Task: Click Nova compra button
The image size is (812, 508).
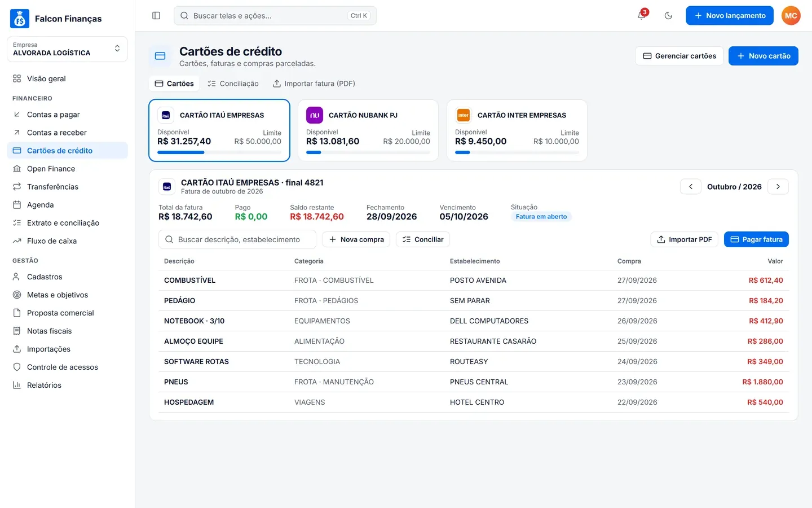Action: point(356,239)
